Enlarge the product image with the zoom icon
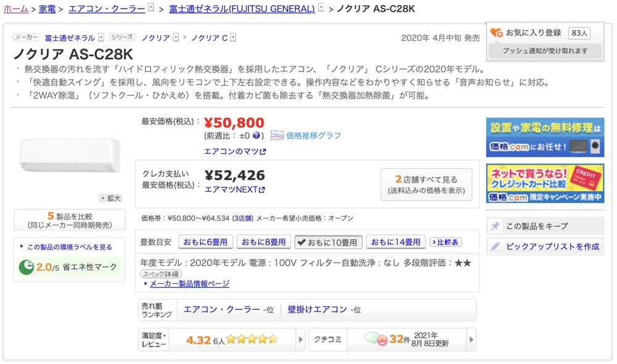The width and height of the screenshot is (617, 364). [x=111, y=198]
